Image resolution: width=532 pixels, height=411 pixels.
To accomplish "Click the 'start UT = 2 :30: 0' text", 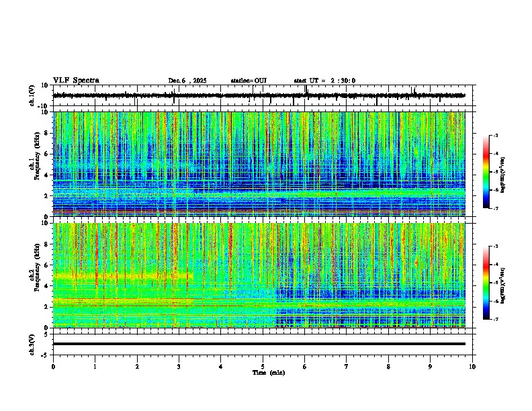I will pyautogui.click(x=324, y=81).
